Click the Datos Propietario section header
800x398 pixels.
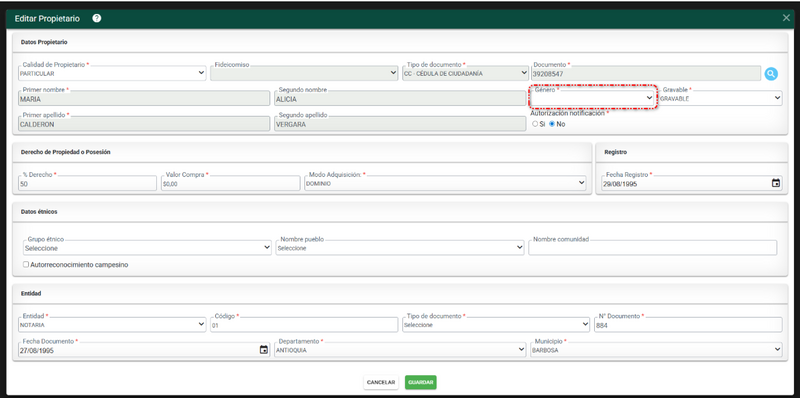[44, 42]
